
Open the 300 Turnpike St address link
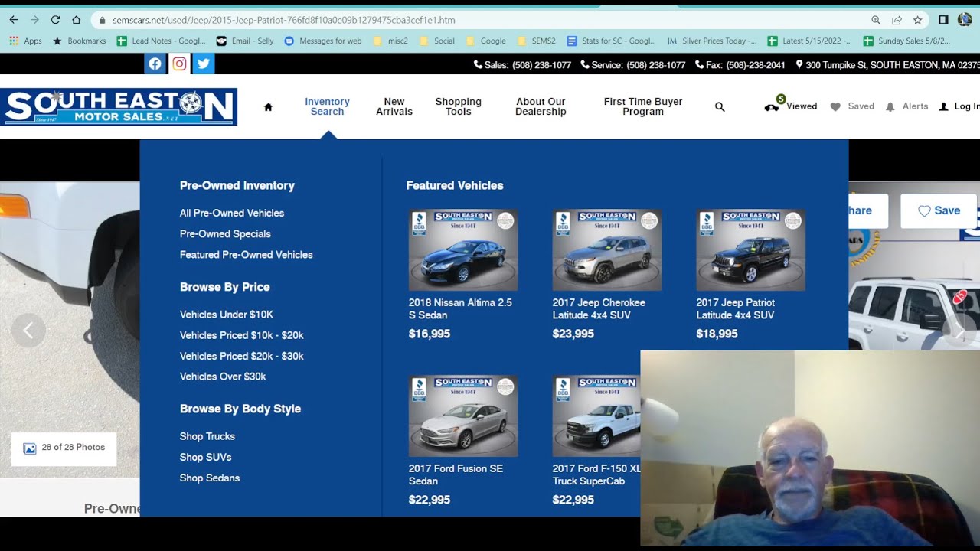click(x=888, y=65)
